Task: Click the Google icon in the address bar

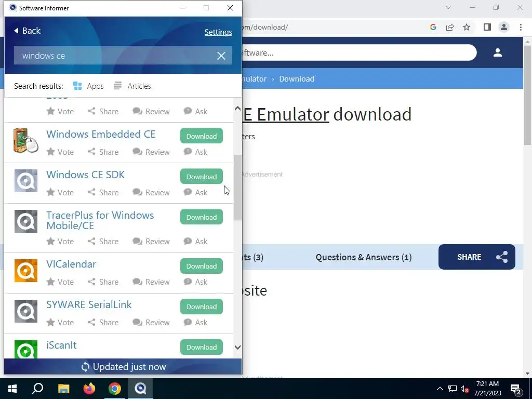Action: tap(433, 27)
